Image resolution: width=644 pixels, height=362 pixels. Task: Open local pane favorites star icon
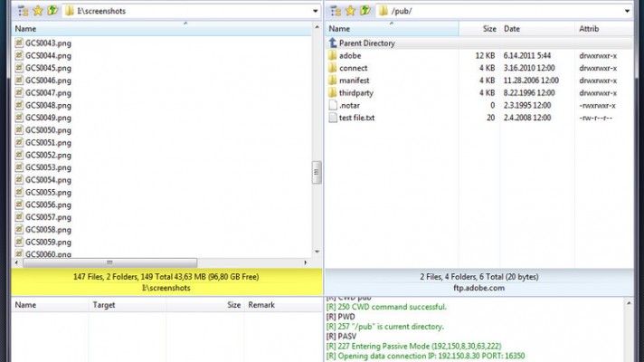(x=38, y=11)
